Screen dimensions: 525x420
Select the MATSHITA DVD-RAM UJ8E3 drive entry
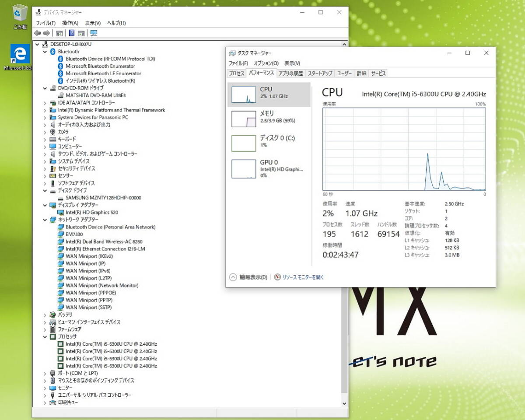[92, 95]
